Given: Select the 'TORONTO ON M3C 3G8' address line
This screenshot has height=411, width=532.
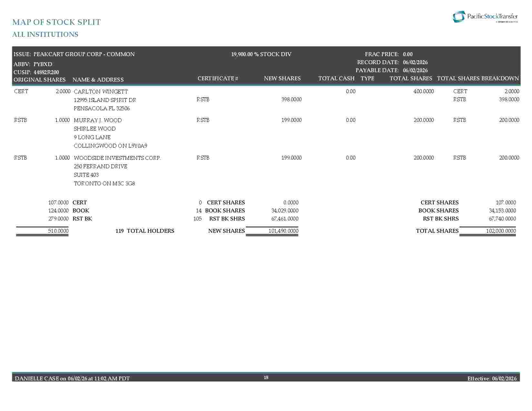Looking at the screenshot, I should (104, 183).
